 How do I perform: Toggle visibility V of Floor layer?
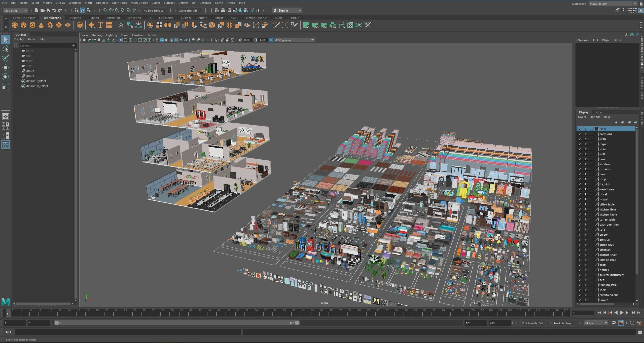(x=580, y=129)
